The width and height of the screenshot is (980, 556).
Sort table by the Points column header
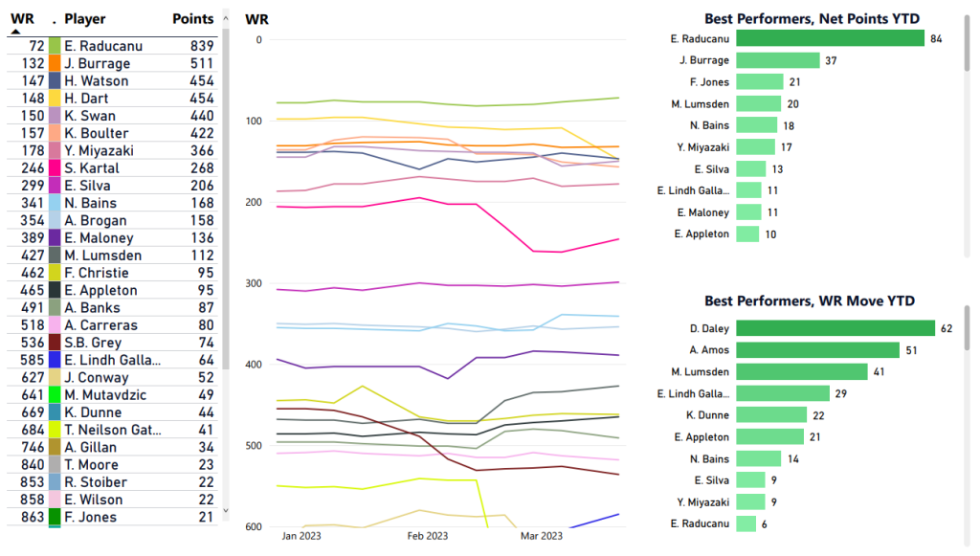point(193,19)
